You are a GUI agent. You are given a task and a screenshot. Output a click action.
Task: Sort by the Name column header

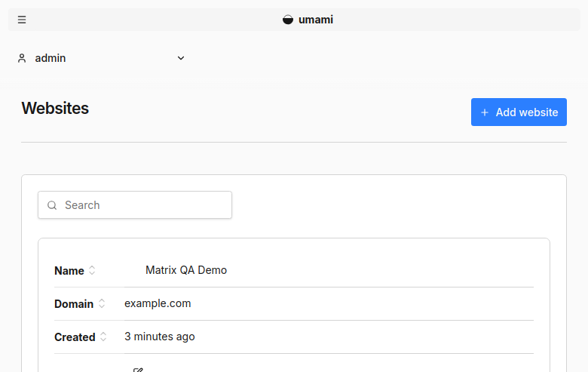pos(69,271)
